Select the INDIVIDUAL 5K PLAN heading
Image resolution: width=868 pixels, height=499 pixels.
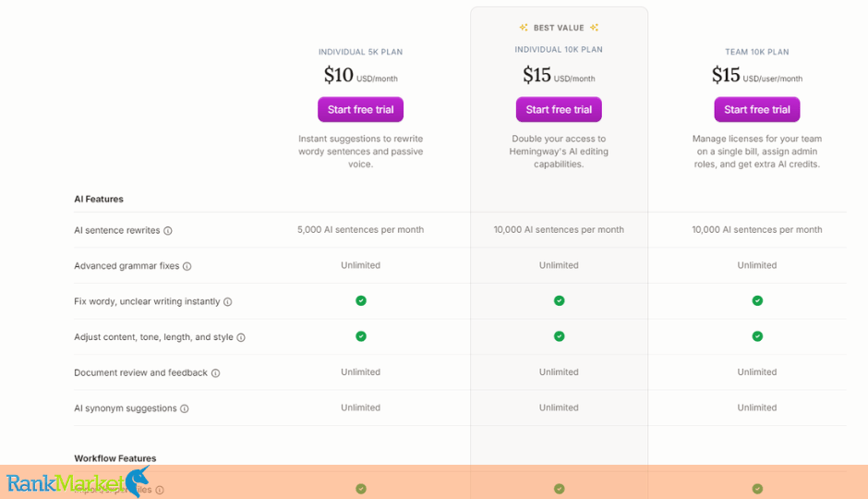pyautogui.click(x=360, y=52)
